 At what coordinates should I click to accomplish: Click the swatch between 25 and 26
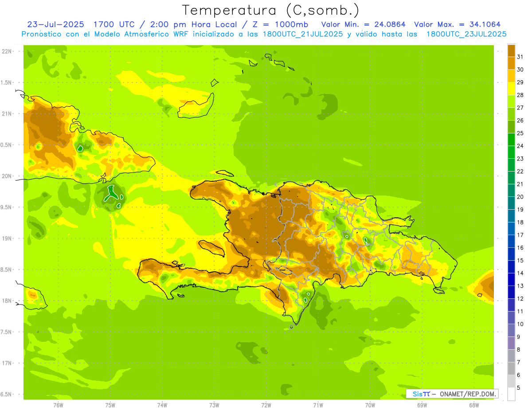[x=511, y=126]
